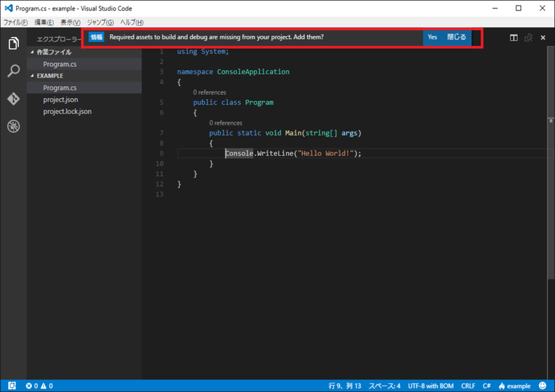Click on the Console.WriteLine code line

point(293,153)
